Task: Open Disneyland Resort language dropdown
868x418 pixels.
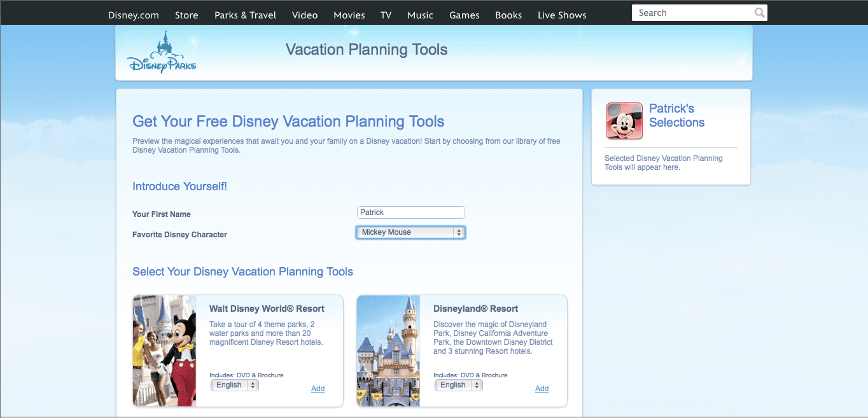Action: pos(459,385)
